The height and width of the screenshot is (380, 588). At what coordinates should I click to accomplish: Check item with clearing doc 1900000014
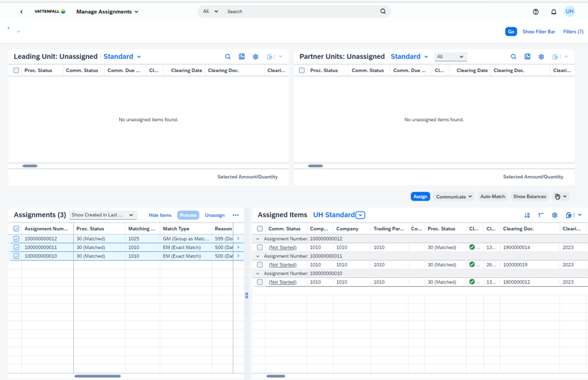[x=260, y=247]
